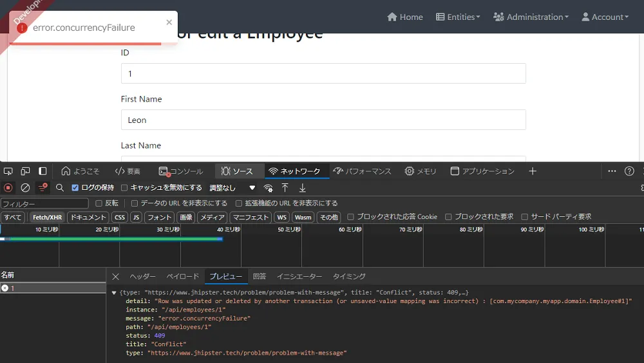Open the Entities dropdown menu
The image size is (644, 363).
[x=457, y=17]
